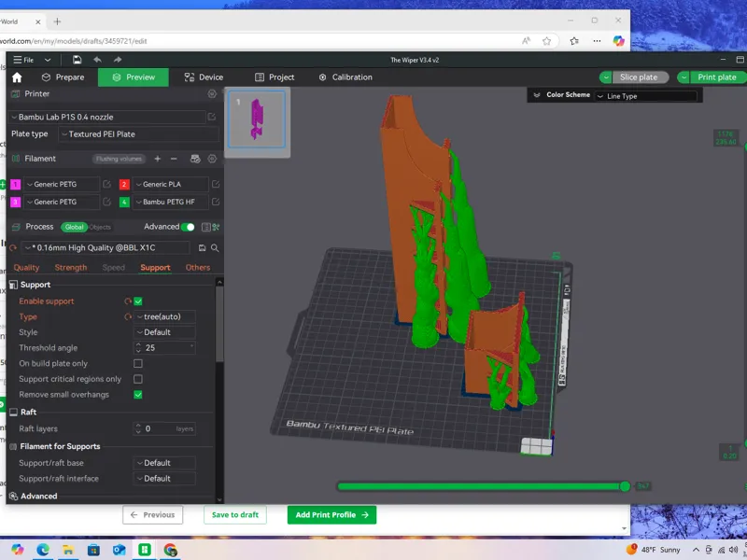The width and height of the screenshot is (747, 560).
Task: Open the File menu
Action: (24, 60)
